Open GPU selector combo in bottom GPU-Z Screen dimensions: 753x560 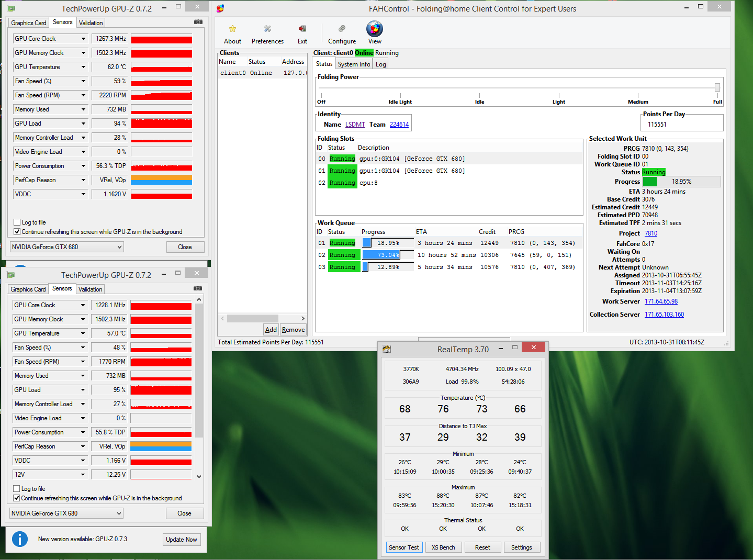pyautogui.click(x=66, y=513)
